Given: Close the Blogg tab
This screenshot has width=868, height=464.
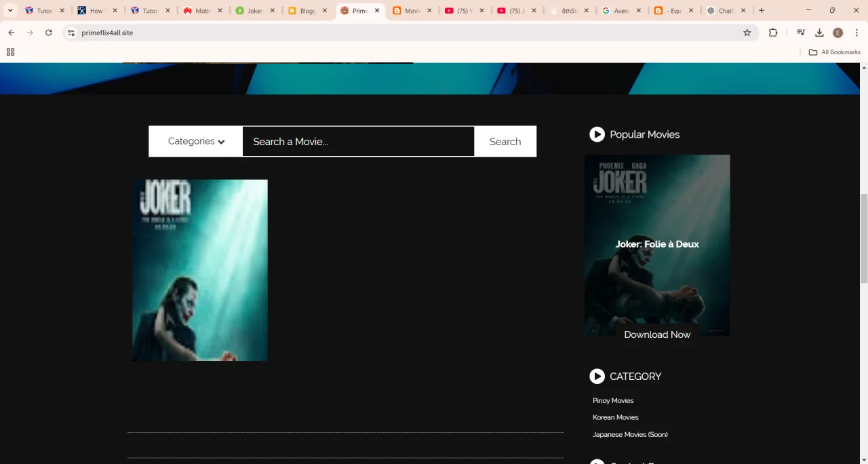Looking at the screenshot, I should tap(325, 11).
